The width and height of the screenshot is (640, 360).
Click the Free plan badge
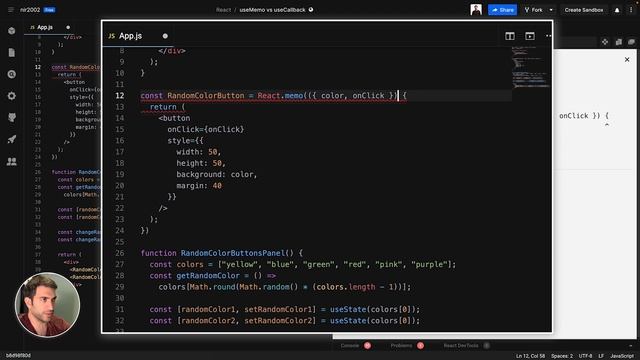49,10
